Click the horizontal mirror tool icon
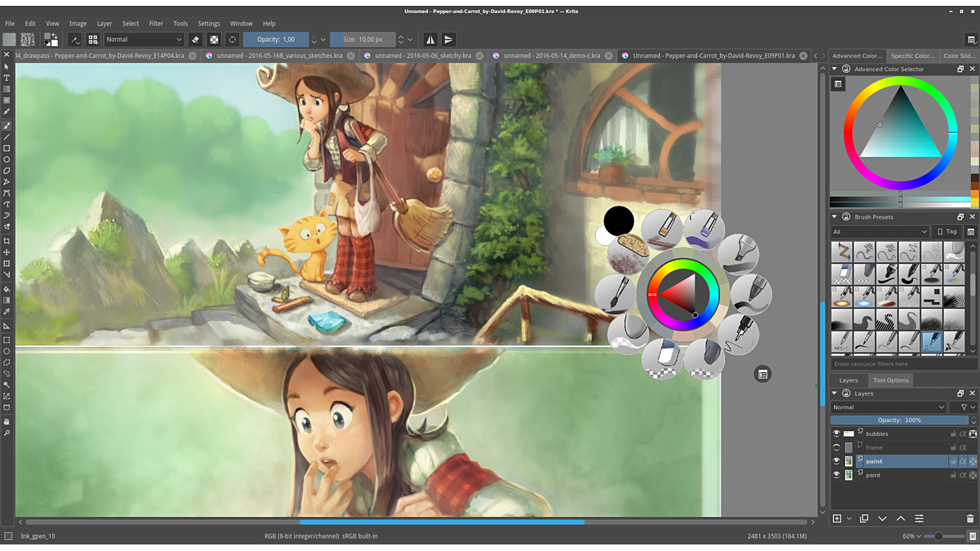This screenshot has height=551, width=980. [430, 40]
